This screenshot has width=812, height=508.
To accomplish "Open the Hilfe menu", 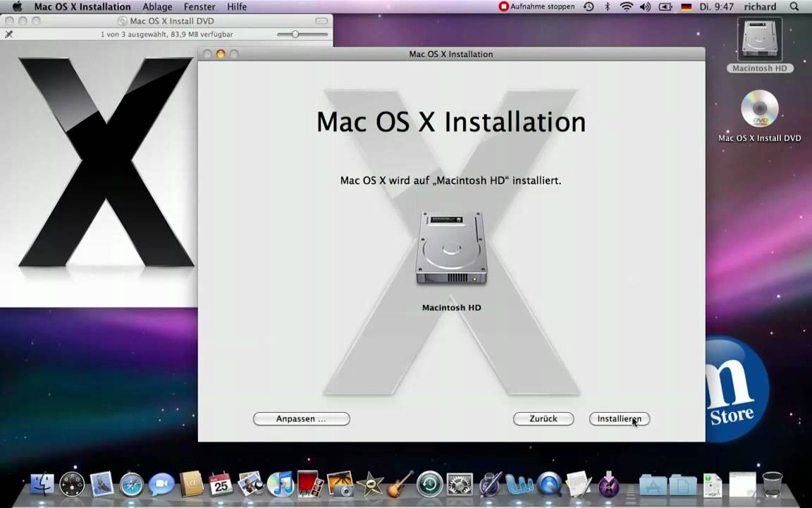I will 237,7.
